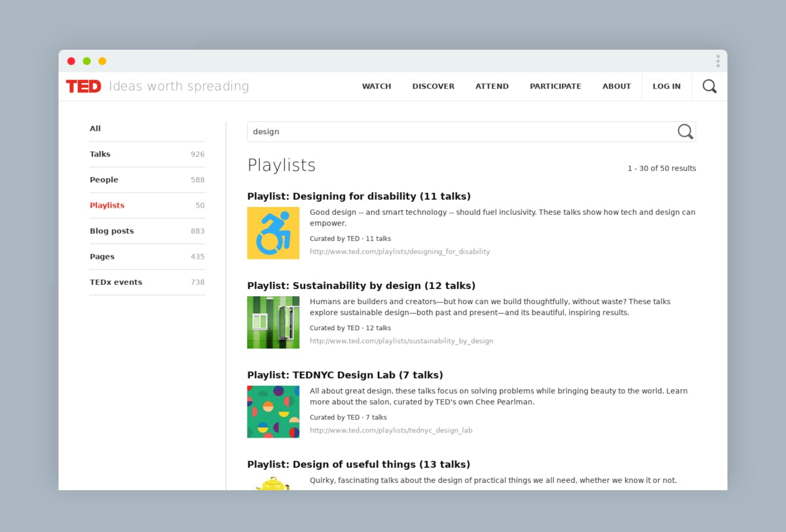786x532 pixels.
Task: Open the ATTEND menu
Action: tap(492, 86)
